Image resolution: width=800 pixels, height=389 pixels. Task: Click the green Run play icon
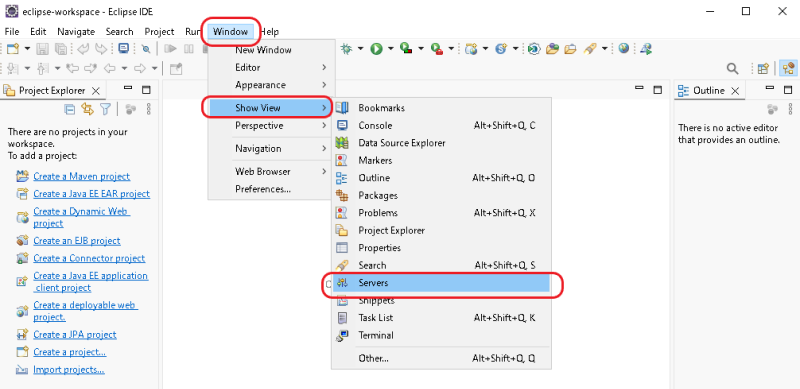377,49
